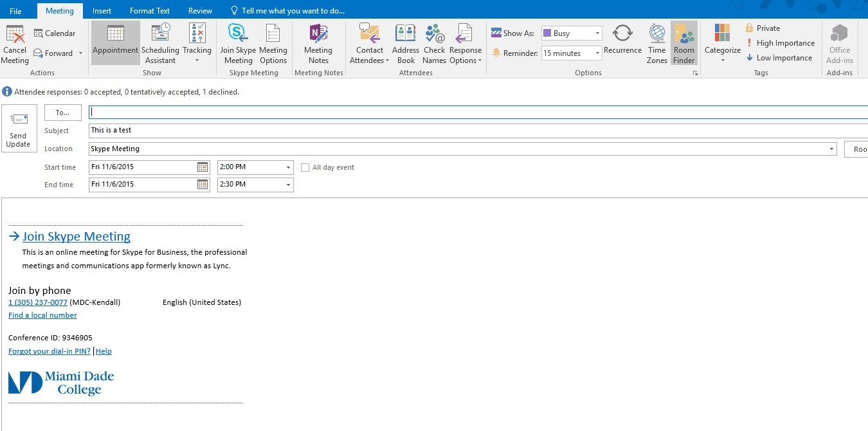Click the Subject field

tap(478, 131)
